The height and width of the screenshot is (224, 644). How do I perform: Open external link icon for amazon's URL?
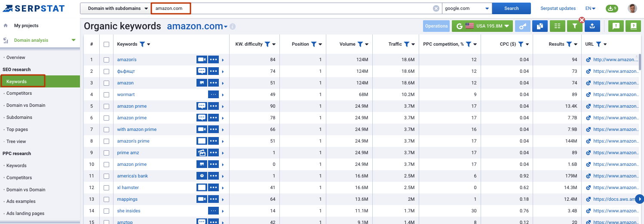pos(589,59)
